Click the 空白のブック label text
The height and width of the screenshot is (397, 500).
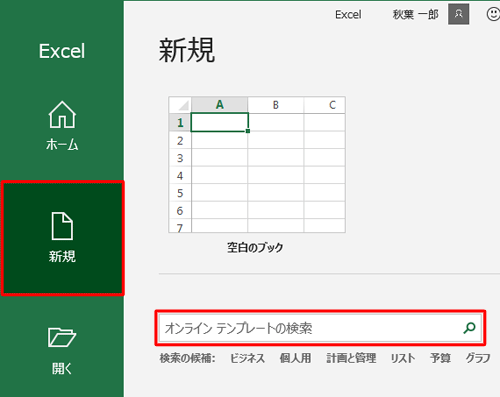point(255,248)
